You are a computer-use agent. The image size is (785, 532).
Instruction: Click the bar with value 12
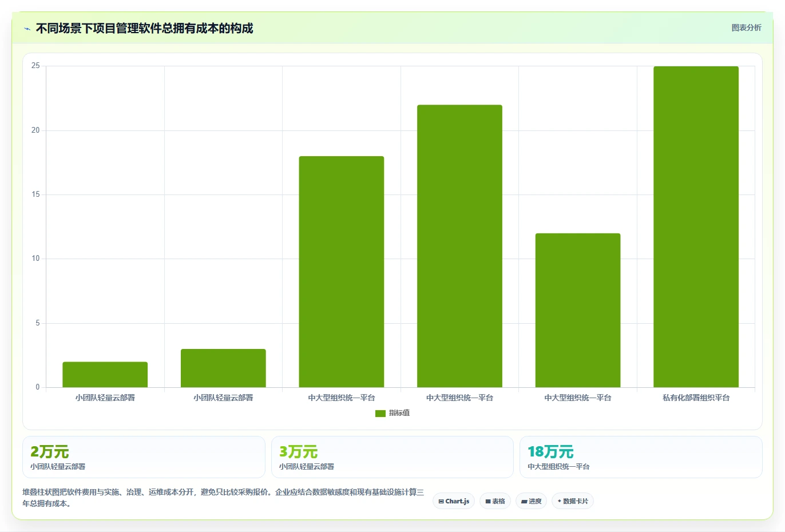(578, 310)
